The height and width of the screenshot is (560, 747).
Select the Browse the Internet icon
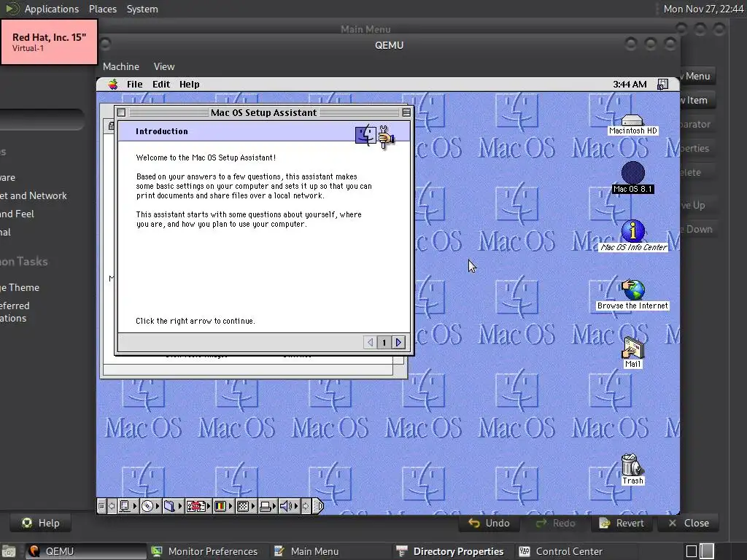[x=632, y=295]
